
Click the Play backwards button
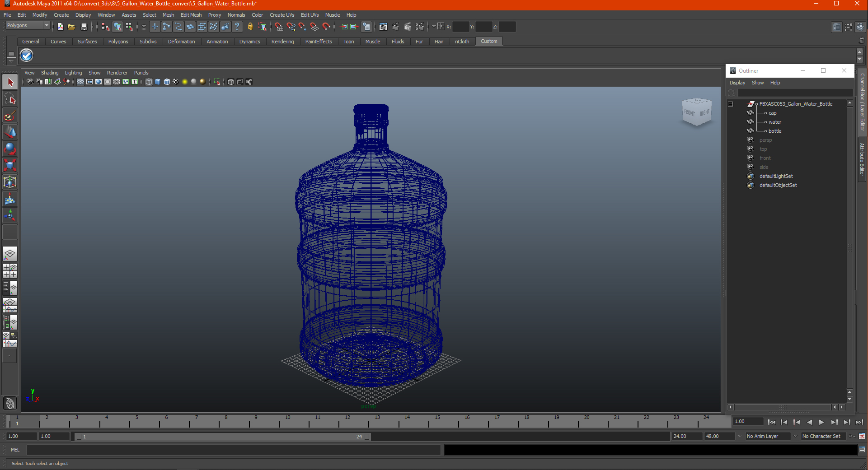(809, 422)
